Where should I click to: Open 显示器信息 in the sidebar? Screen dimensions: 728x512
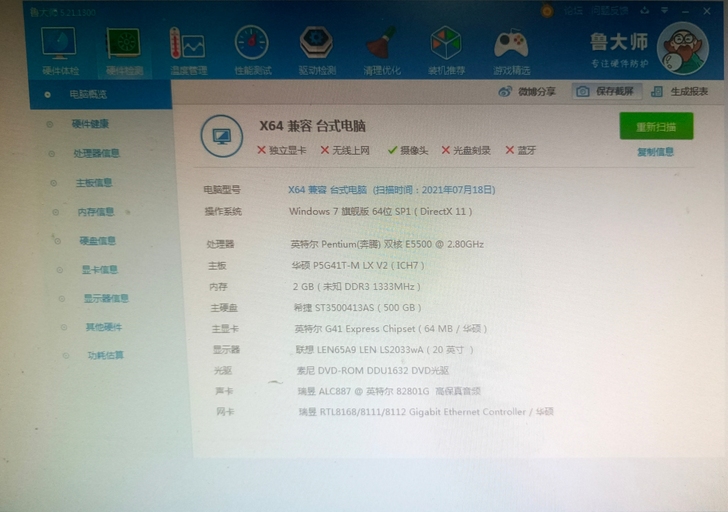(x=106, y=298)
